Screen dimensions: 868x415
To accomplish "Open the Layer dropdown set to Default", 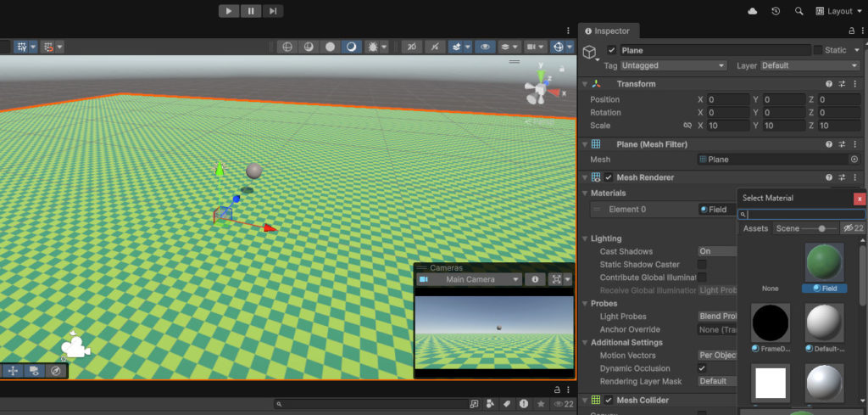I will (x=811, y=65).
